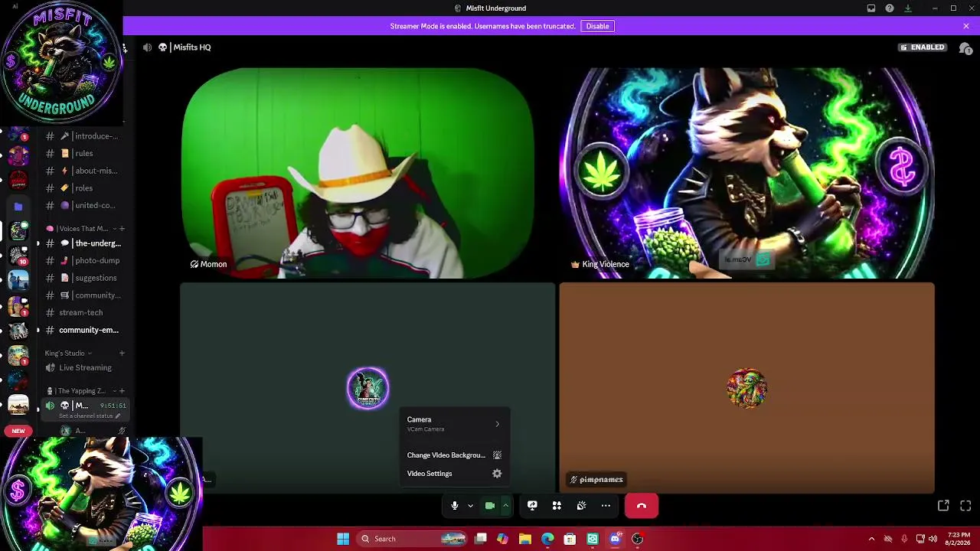Open Windows Start menu
980x551 pixels.
343,539
